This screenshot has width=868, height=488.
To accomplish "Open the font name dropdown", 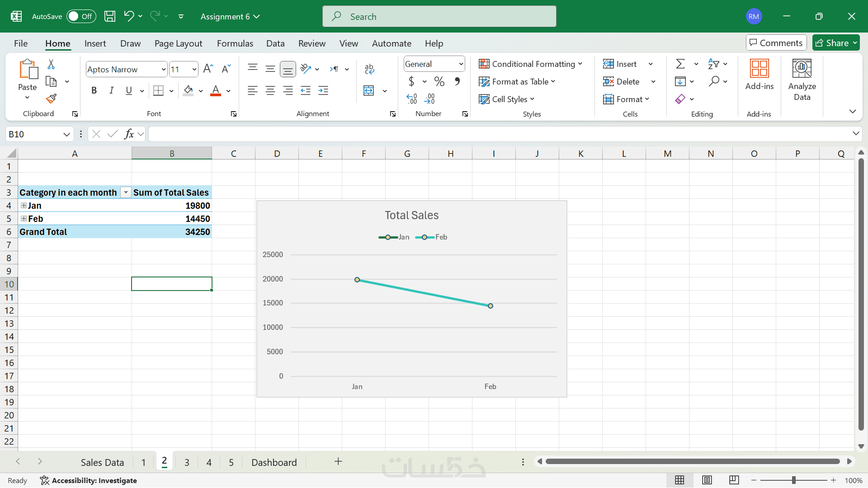I will [163, 69].
